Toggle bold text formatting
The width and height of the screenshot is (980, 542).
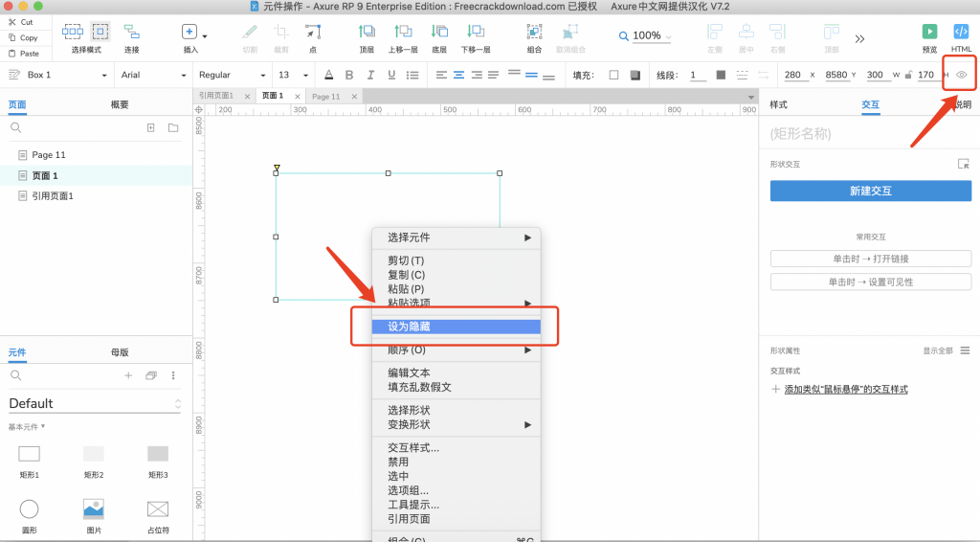pyautogui.click(x=348, y=75)
